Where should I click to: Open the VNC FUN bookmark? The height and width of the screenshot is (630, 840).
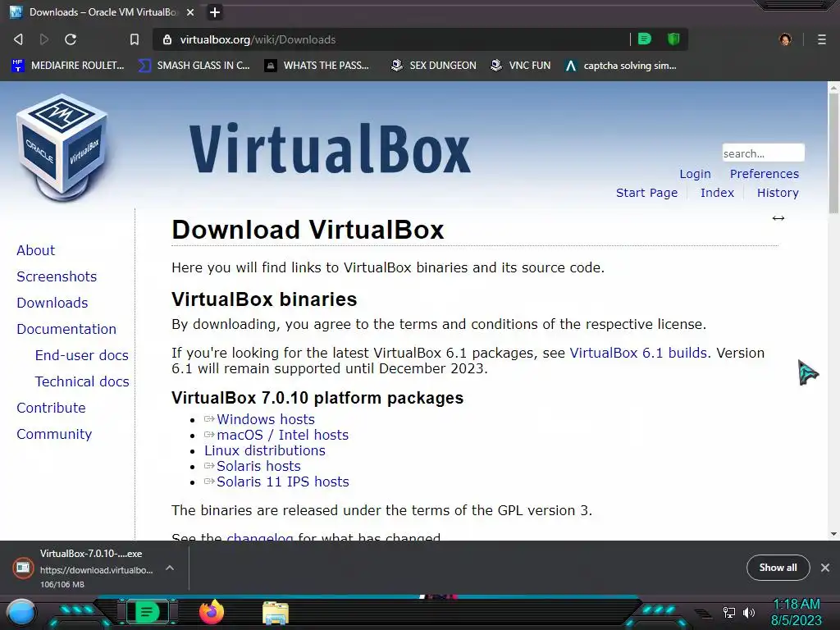pyautogui.click(x=520, y=66)
